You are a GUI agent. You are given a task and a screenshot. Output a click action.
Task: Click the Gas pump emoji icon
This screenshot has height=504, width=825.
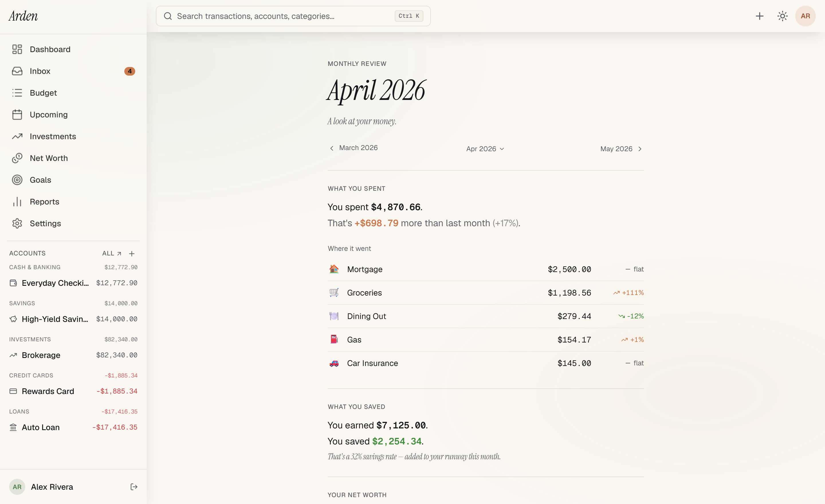point(334,339)
